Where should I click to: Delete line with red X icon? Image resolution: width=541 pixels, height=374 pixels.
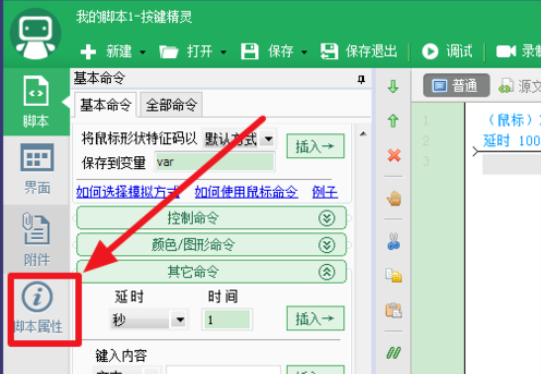click(394, 155)
